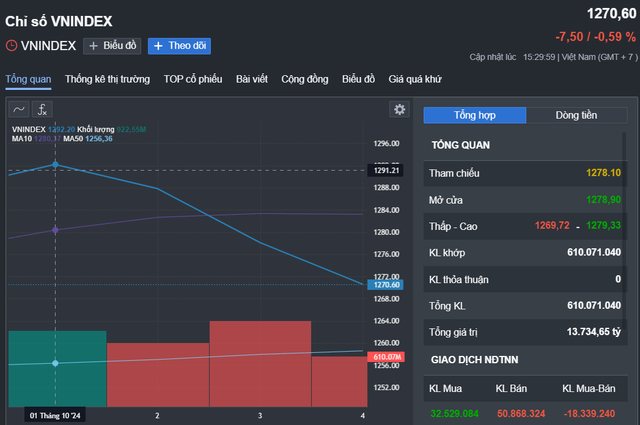The height and width of the screenshot is (425, 640).
Task: Open the chart type line icon
Action: click(19, 109)
